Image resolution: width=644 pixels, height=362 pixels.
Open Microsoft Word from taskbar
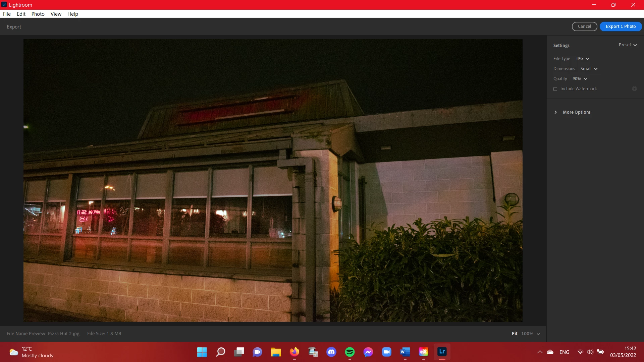(405, 352)
